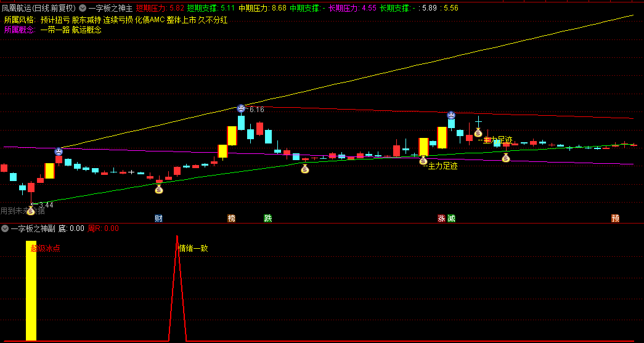Click the 6.16 high price label
Viewport: 644px width, 343px height.
pyautogui.click(x=257, y=110)
